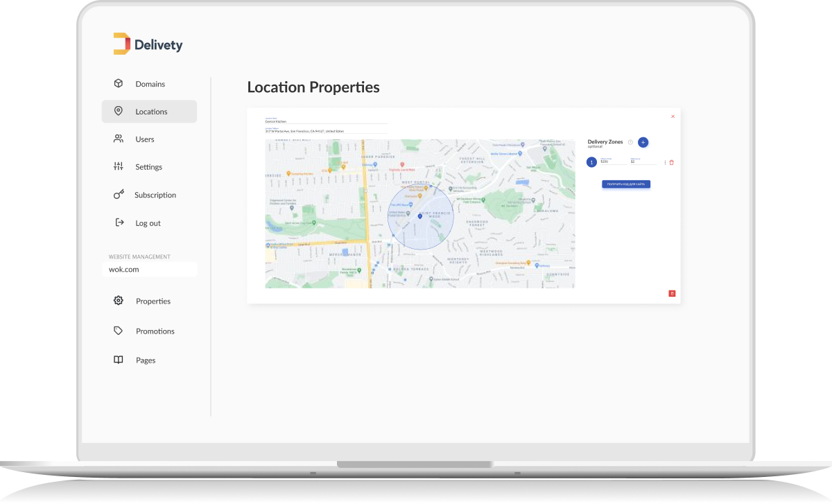Click the blue location pin on the map

(x=420, y=216)
